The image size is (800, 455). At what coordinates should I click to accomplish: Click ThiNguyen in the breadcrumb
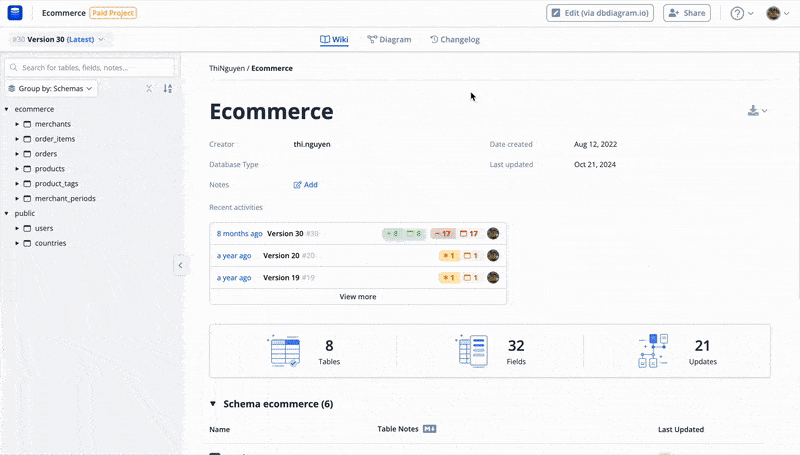pos(227,68)
